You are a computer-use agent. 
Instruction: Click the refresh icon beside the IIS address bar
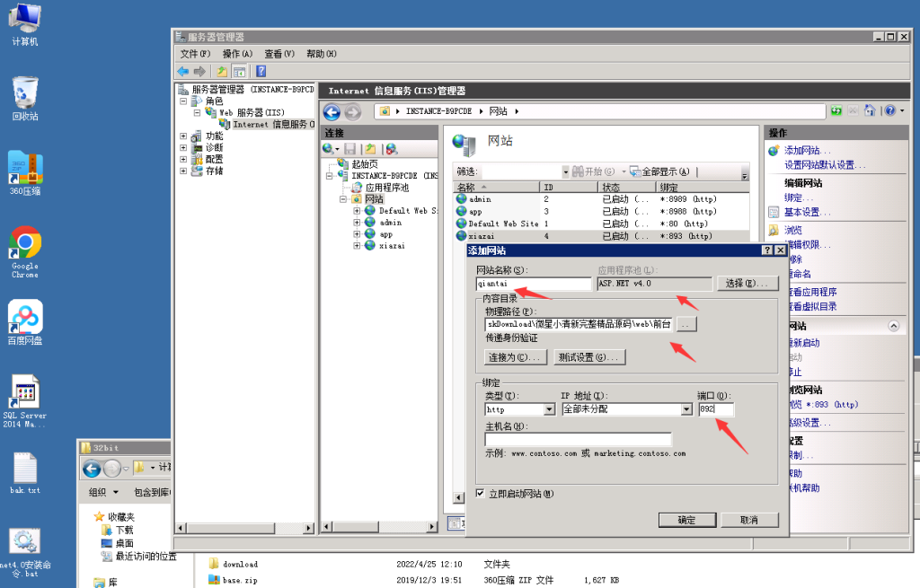click(836, 111)
